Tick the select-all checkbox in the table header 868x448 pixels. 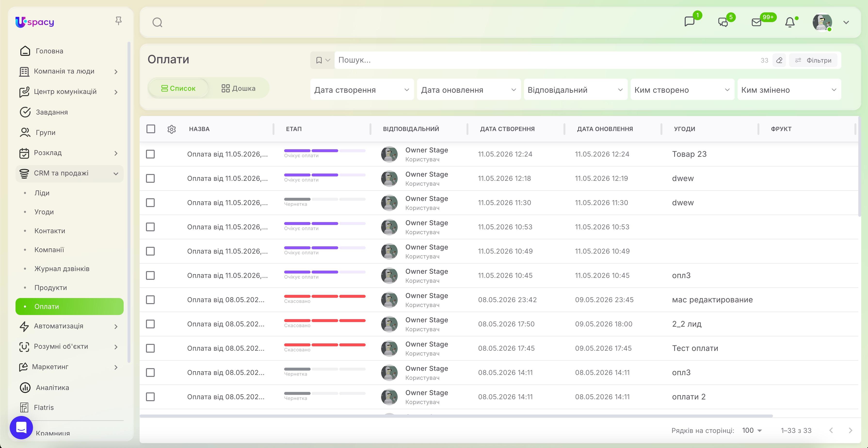151,129
